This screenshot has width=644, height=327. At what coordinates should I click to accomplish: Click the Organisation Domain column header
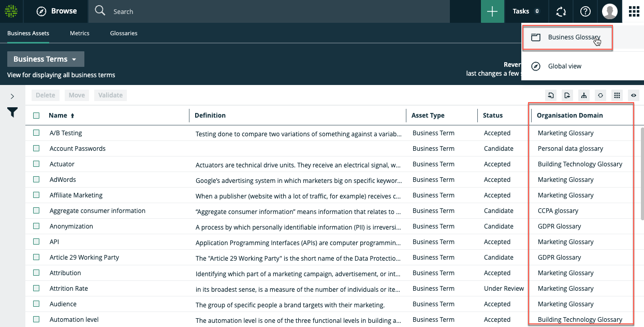click(570, 116)
